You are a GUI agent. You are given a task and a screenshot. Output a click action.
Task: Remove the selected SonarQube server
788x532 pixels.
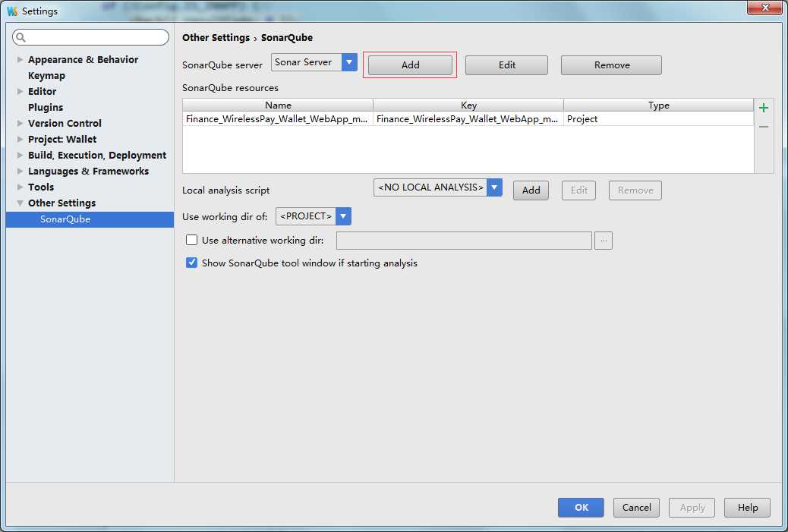point(611,65)
